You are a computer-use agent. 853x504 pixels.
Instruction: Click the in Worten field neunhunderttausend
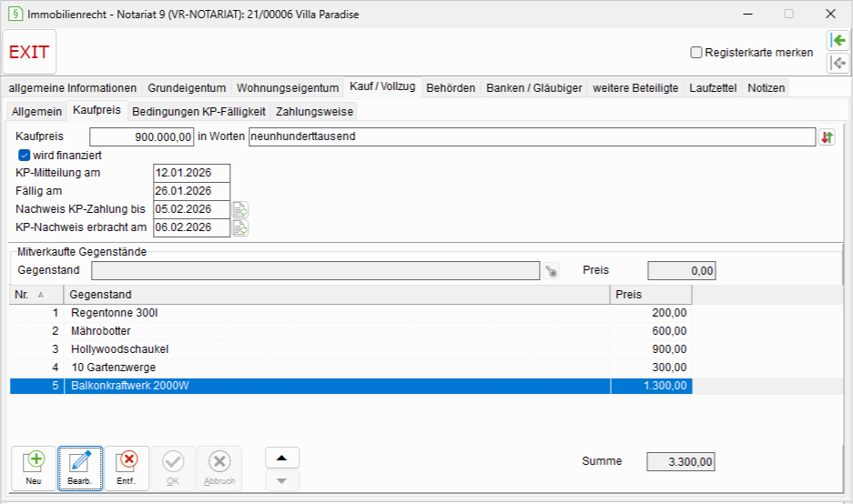coord(532,137)
